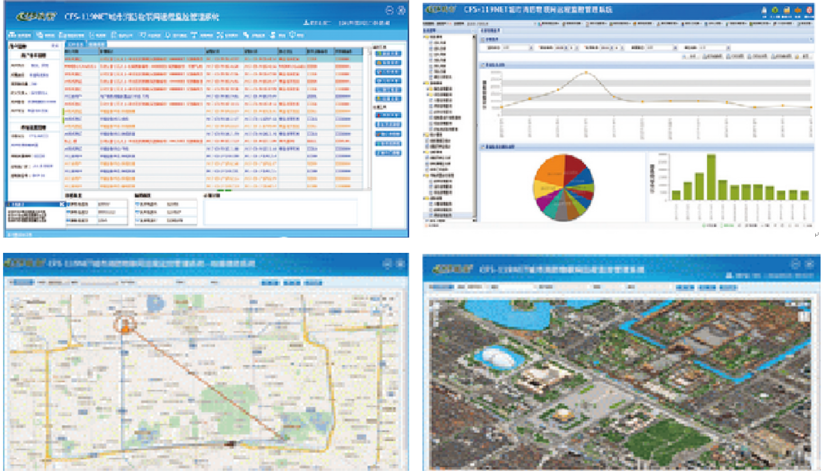This screenshot has height=471, width=821.
Task: Click first toolbar item in alarm list window
Action: click(20, 35)
